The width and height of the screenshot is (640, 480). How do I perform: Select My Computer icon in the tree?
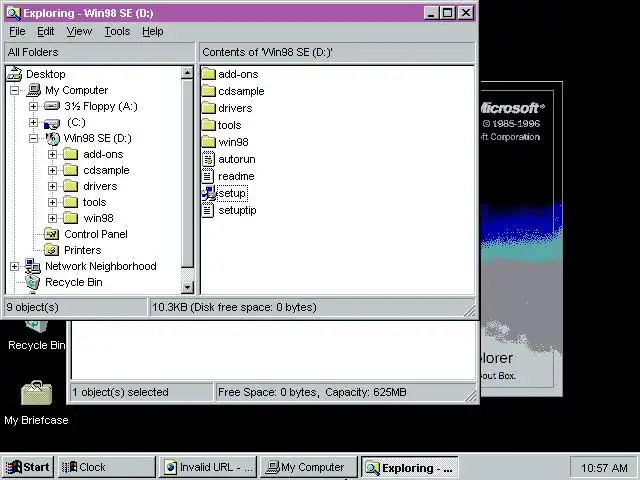[33, 90]
